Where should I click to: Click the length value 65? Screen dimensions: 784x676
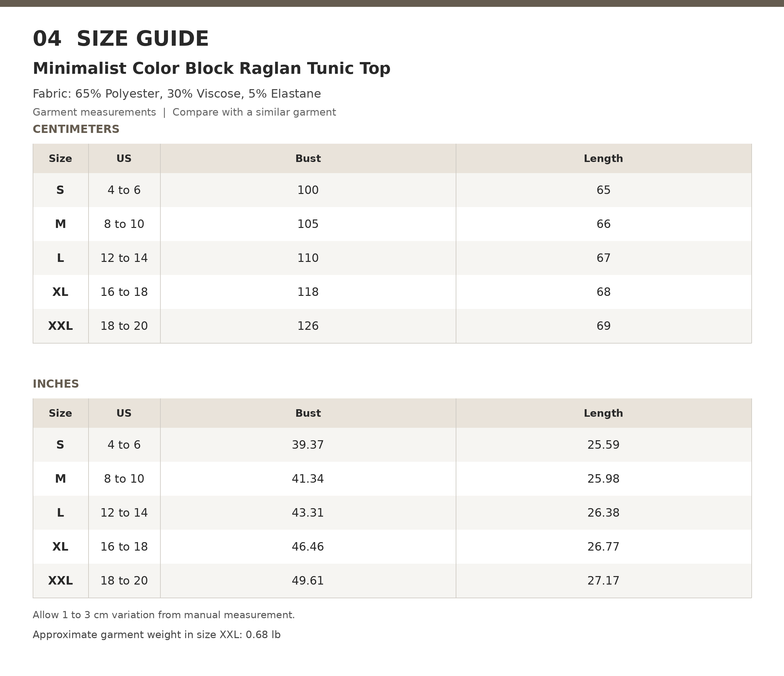coord(603,190)
